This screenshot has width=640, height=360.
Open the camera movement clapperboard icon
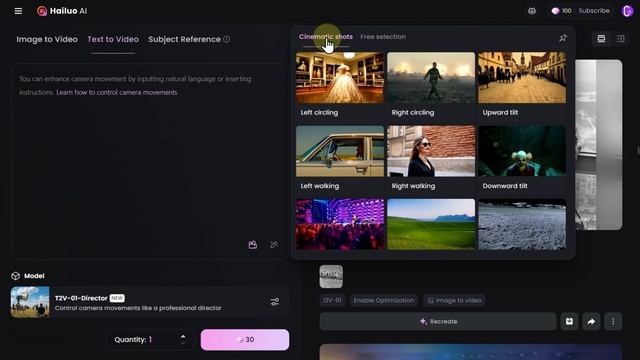pyautogui.click(x=253, y=244)
